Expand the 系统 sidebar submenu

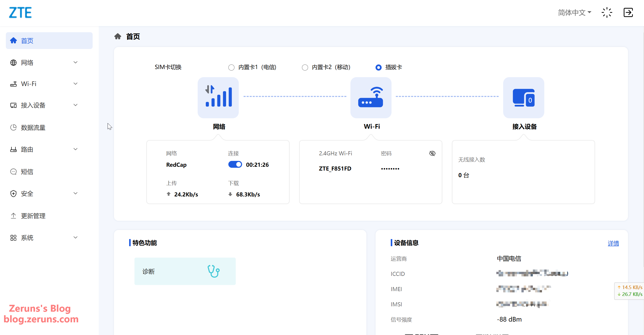click(x=43, y=238)
